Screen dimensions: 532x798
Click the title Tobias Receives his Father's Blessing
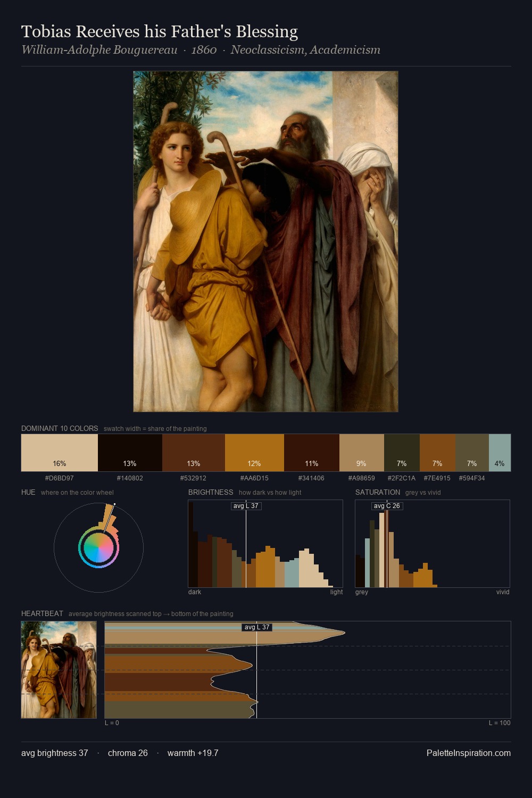160,31
